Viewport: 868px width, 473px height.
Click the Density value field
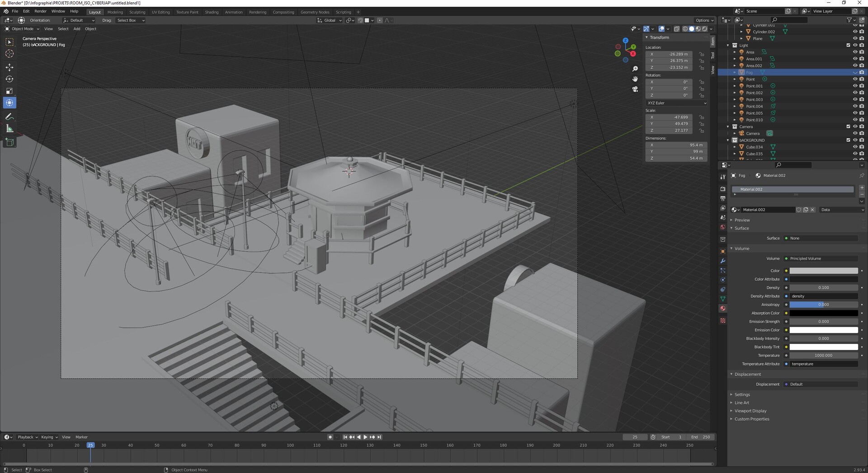click(x=823, y=288)
